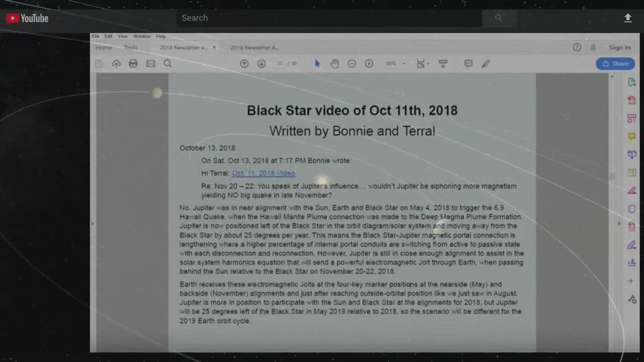Select the highlighter pen tool
The width and height of the screenshot is (644, 362).
tap(486, 64)
